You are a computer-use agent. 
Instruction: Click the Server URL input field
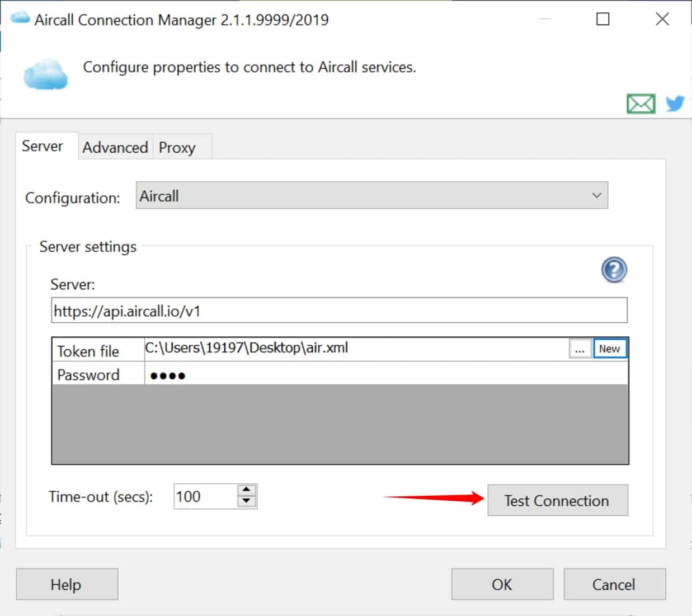click(x=339, y=311)
